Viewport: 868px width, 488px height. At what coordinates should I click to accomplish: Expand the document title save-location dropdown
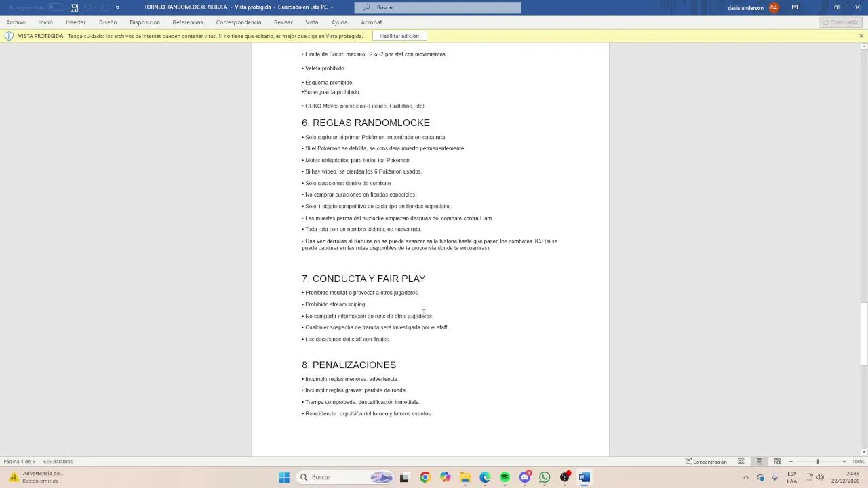click(x=332, y=7)
